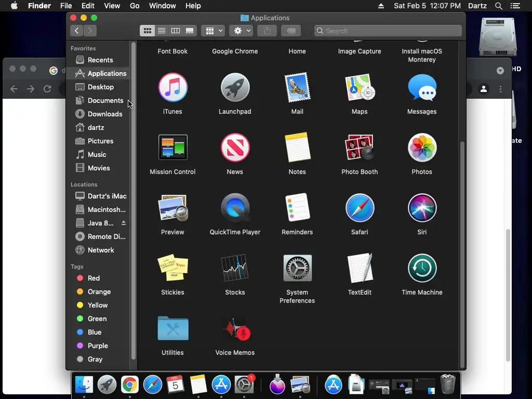Click the Applications window vertical scrollbar

pos(462,255)
